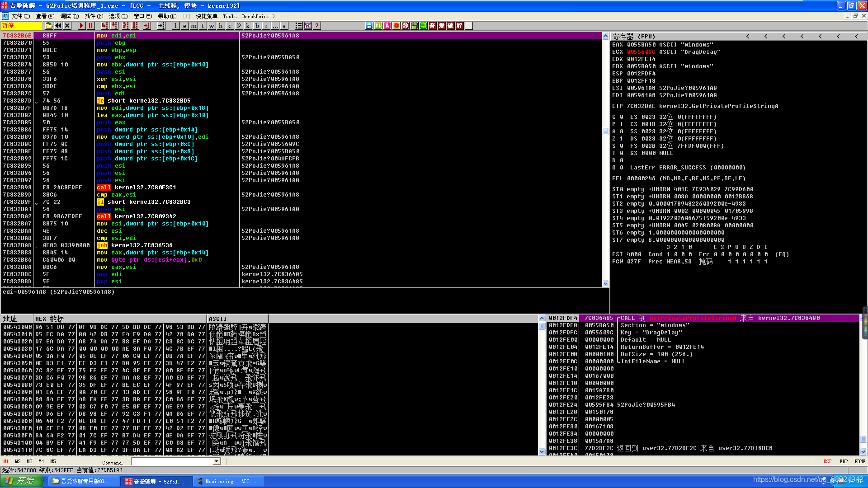868x488 pixels.
Task: Open Handles window via 'h' button
Action: pos(221,26)
